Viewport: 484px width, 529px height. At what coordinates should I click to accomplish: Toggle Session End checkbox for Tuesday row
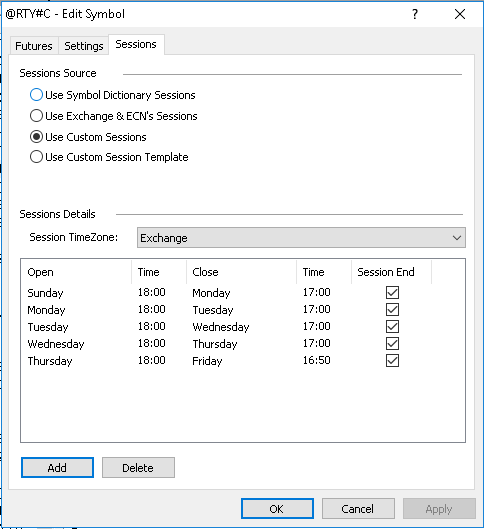point(392,326)
